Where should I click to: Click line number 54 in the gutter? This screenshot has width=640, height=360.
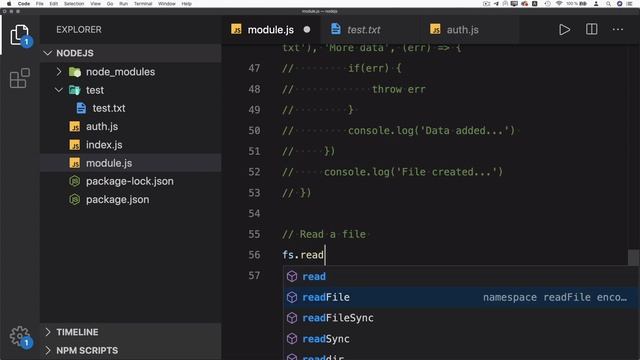click(x=254, y=213)
